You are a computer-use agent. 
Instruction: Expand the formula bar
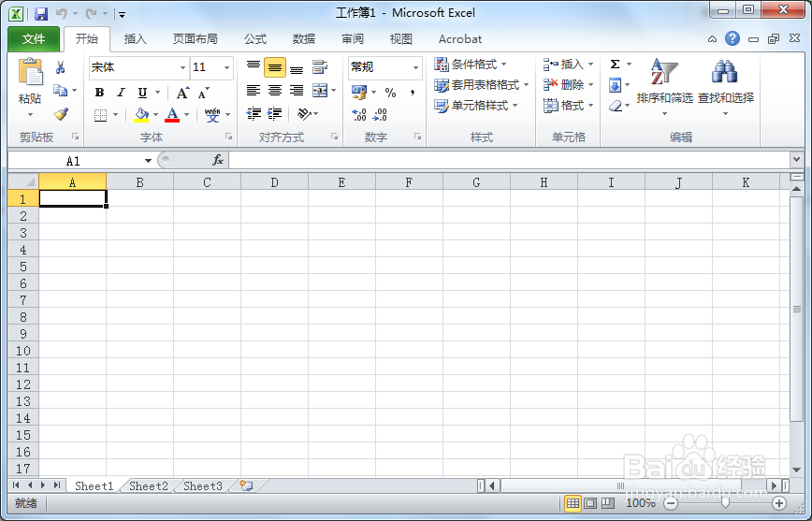(796, 160)
